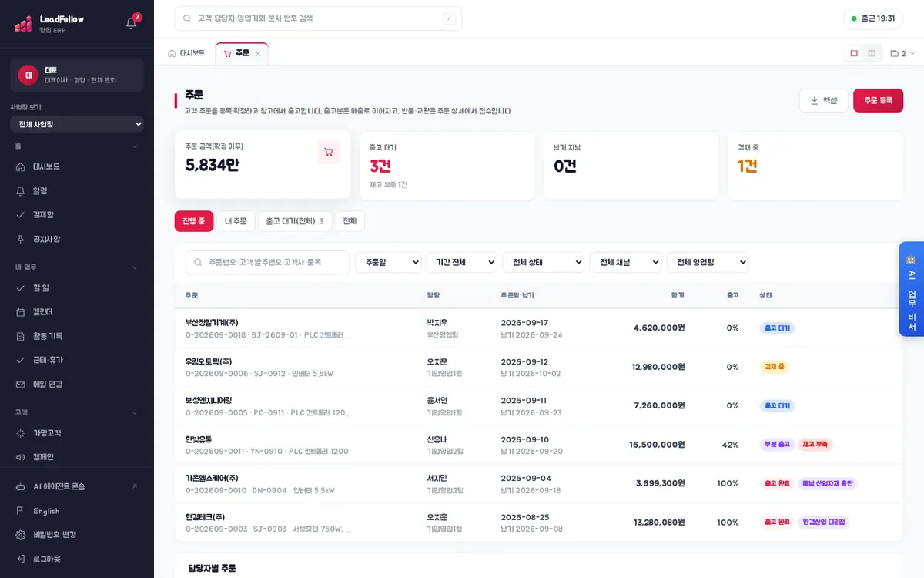Expand the open tabs folder count dropdown
Viewport: 924px width, 578px height.
coord(902,54)
